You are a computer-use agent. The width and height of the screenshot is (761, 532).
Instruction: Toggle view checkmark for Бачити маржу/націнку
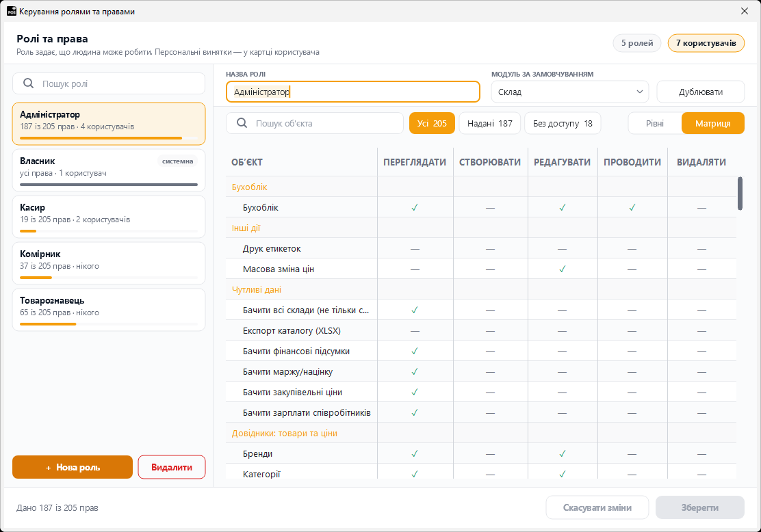point(415,372)
